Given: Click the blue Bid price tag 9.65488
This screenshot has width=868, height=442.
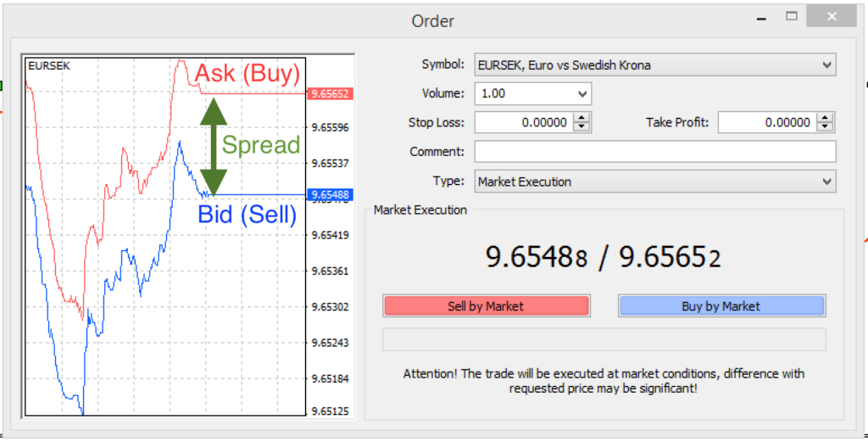Looking at the screenshot, I should tap(330, 194).
